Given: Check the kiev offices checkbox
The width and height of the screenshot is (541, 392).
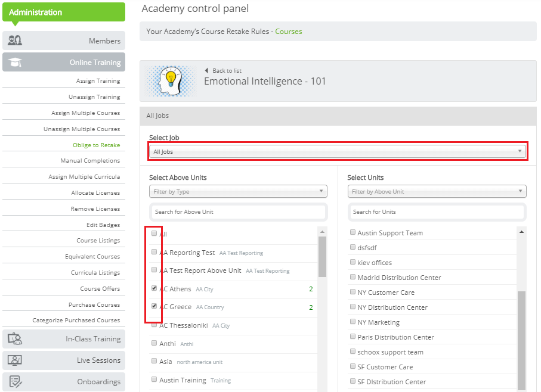Looking at the screenshot, I should click(x=353, y=262).
